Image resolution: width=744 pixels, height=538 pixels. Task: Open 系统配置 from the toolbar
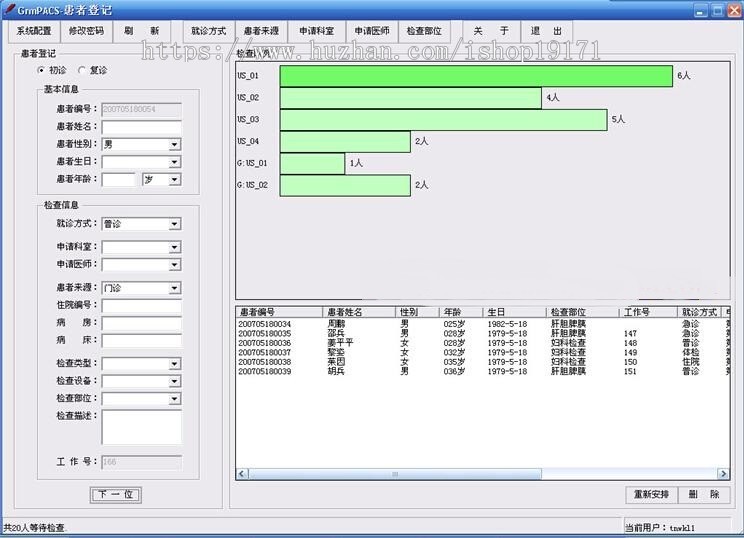(x=34, y=31)
